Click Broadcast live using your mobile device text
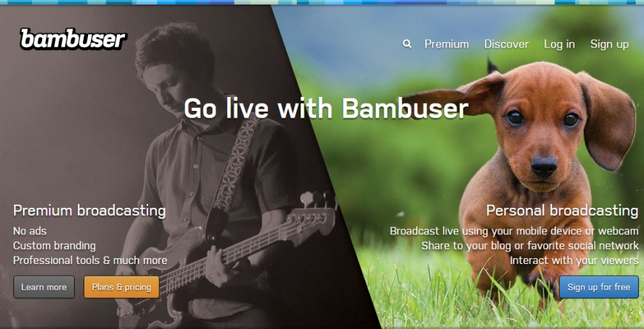The height and width of the screenshot is (329, 644). click(x=514, y=231)
